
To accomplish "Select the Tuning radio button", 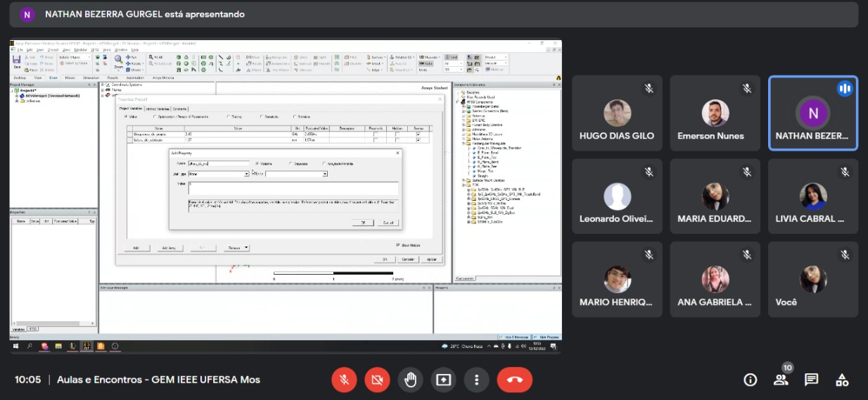I will [228, 116].
